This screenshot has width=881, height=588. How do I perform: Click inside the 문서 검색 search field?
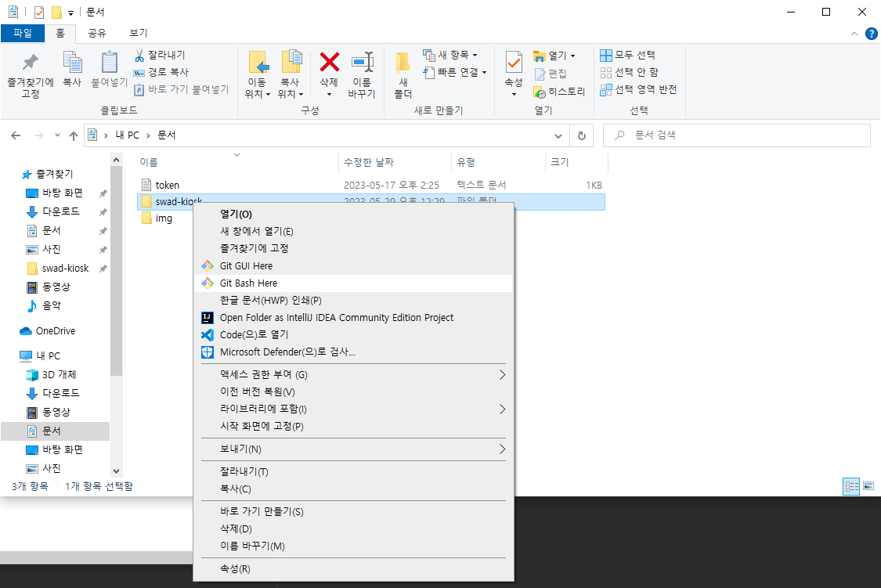tap(736, 135)
